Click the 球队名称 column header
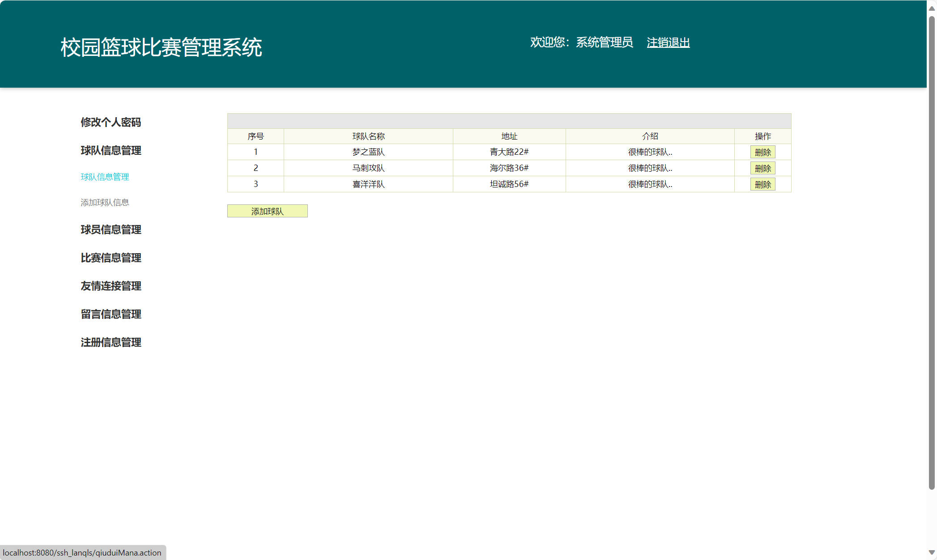This screenshot has height=560, width=937. [x=368, y=136]
